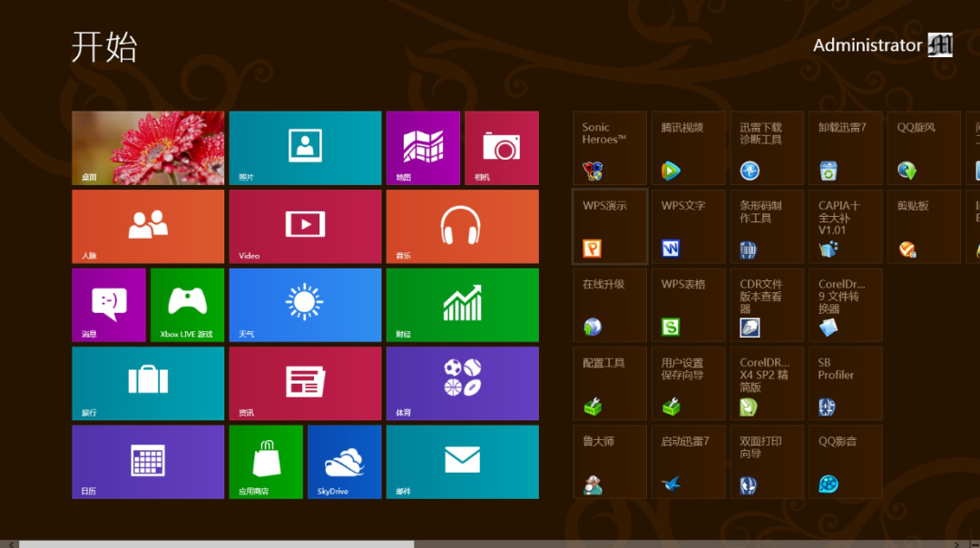
Task: Launch the SkyDrive tile
Action: tap(345, 463)
